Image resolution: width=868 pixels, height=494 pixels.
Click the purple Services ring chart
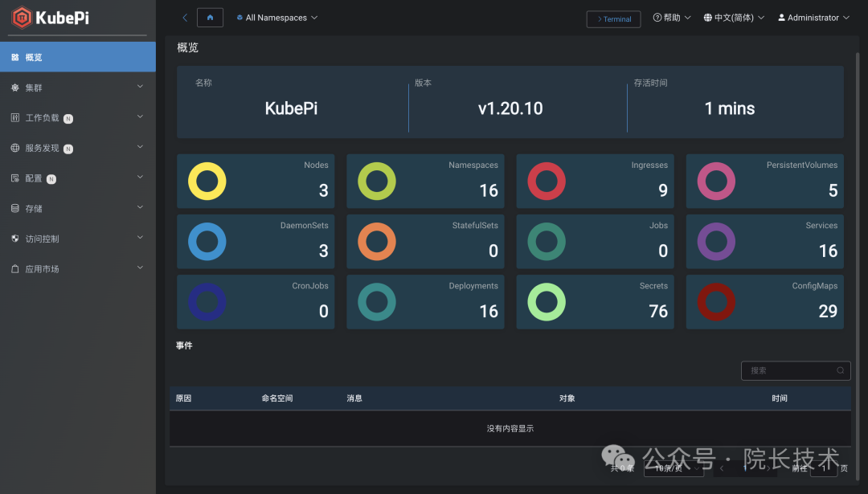pos(716,242)
